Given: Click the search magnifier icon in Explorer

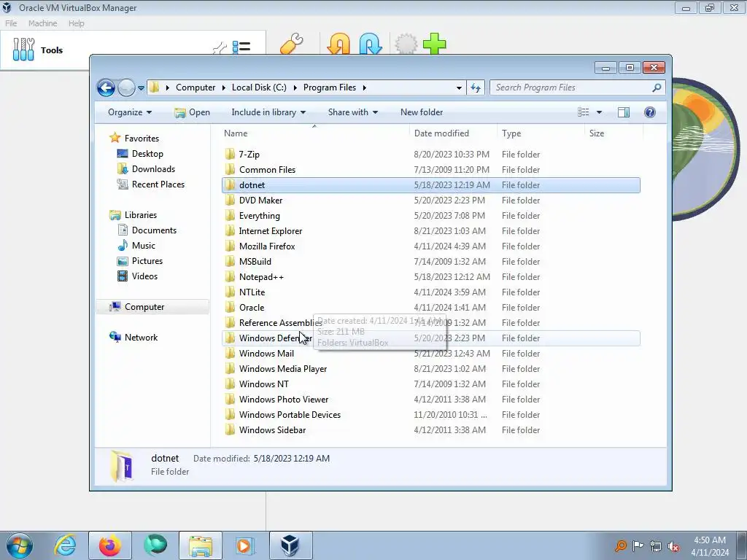Looking at the screenshot, I should tap(657, 87).
